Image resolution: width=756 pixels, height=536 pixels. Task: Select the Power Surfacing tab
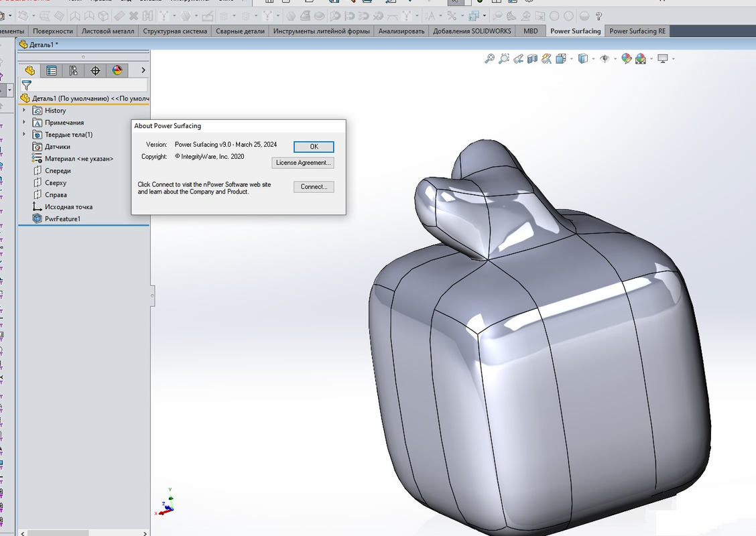[x=575, y=31]
